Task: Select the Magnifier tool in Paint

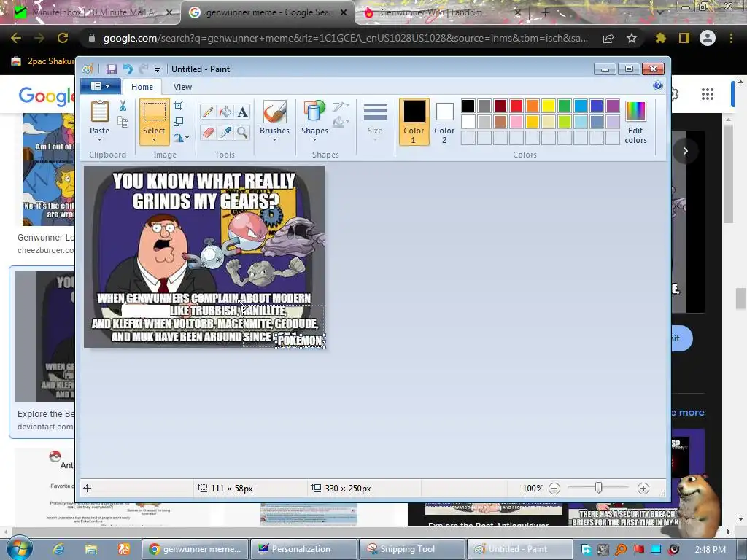Action: pos(242,132)
